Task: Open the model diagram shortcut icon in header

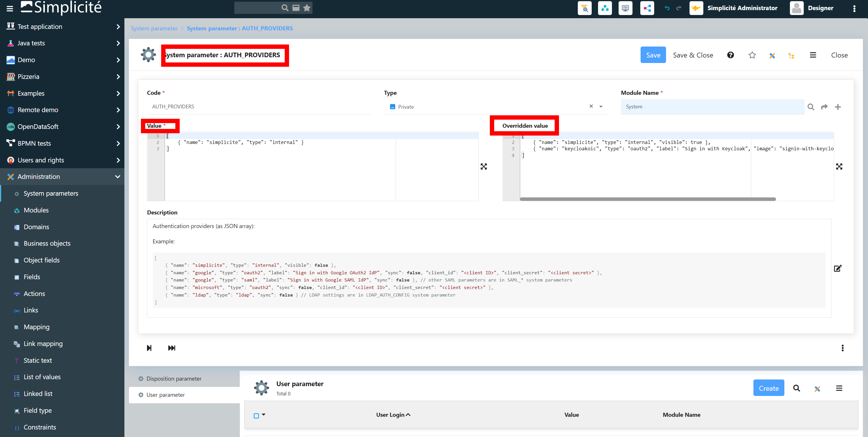Action: pos(647,8)
